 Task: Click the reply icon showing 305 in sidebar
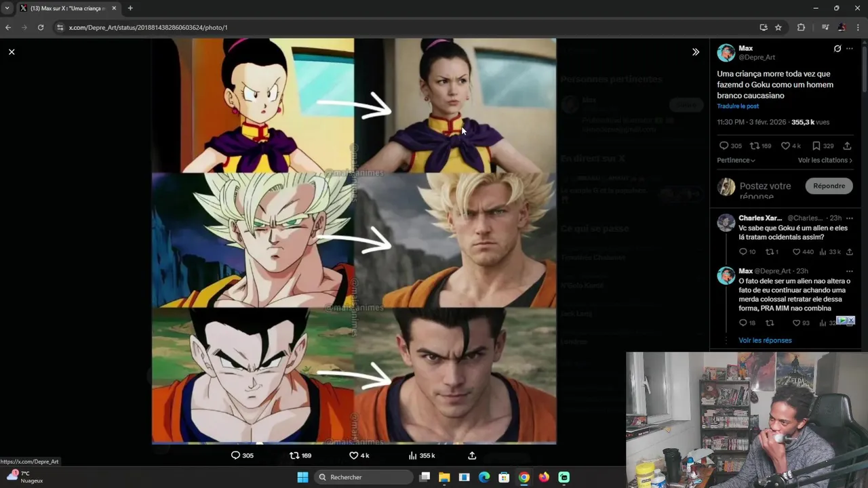(x=730, y=146)
